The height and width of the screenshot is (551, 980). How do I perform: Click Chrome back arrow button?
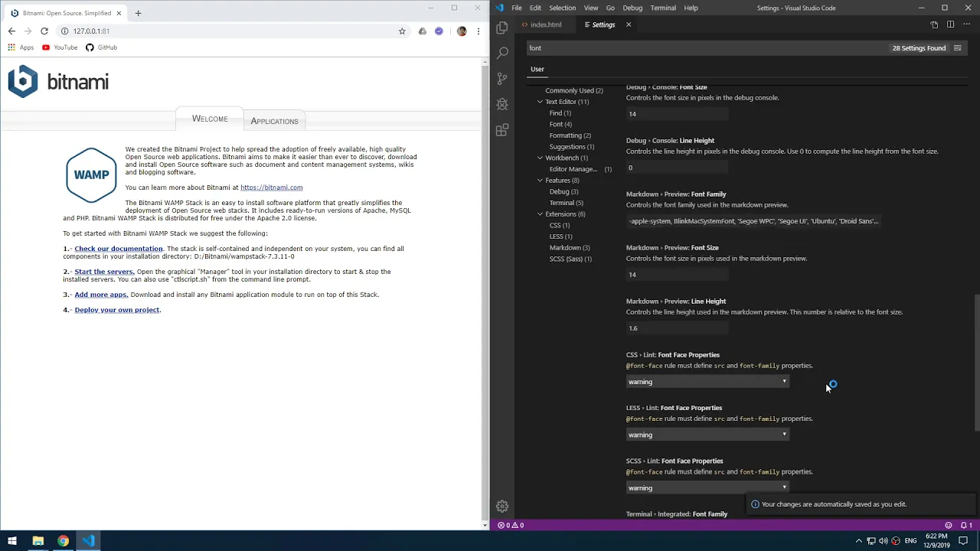tap(11, 31)
